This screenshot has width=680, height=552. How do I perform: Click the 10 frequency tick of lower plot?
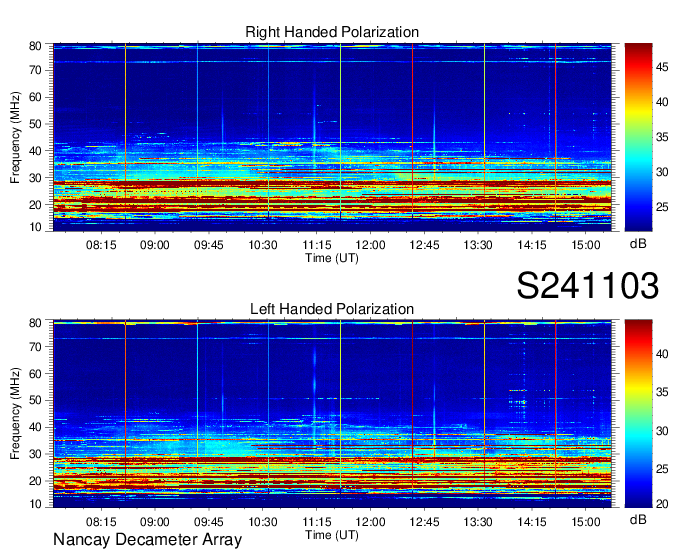(35, 504)
